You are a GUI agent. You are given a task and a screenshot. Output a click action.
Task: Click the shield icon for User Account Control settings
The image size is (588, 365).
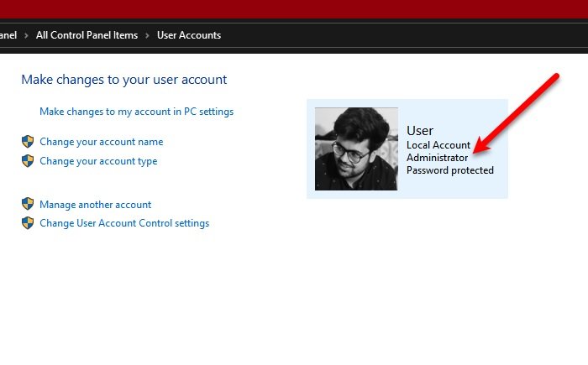(27, 223)
